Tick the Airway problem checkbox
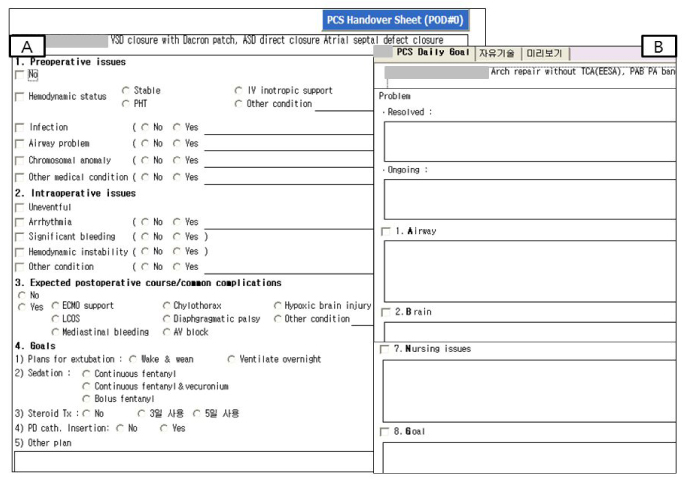This screenshot has height=487, width=686. click(x=20, y=144)
